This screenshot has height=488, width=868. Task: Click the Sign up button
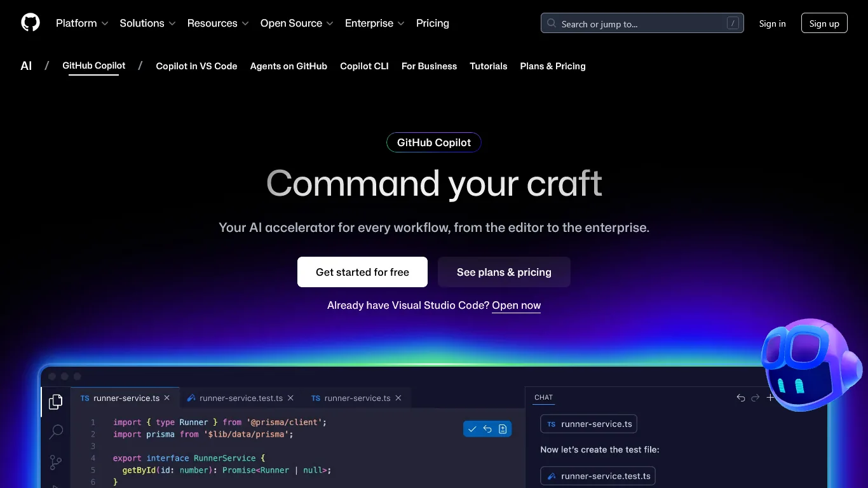click(824, 24)
